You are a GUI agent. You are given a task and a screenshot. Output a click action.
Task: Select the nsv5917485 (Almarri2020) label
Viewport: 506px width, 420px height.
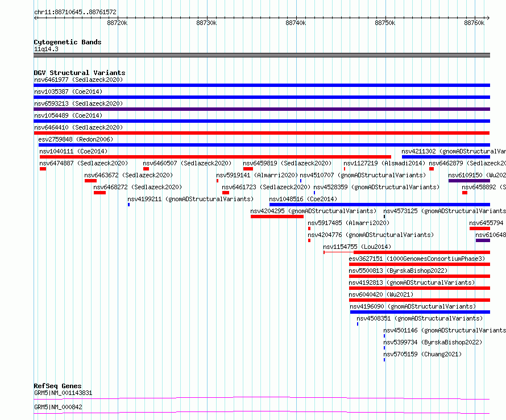click(x=349, y=223)
